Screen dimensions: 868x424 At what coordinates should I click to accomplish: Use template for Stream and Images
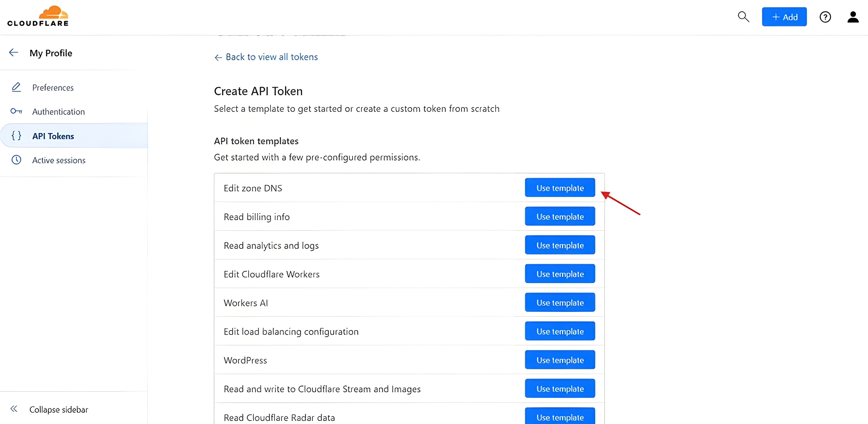tap(560, 388)
